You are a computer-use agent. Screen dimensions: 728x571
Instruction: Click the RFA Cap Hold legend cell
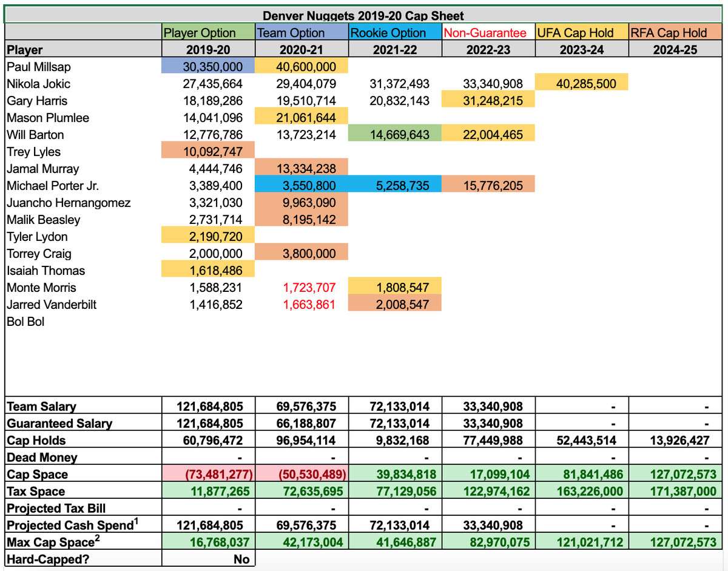tap(676, 32)
